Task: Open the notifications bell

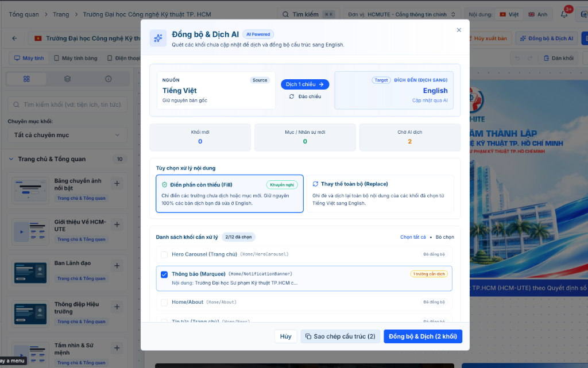Action: point(564,14)
